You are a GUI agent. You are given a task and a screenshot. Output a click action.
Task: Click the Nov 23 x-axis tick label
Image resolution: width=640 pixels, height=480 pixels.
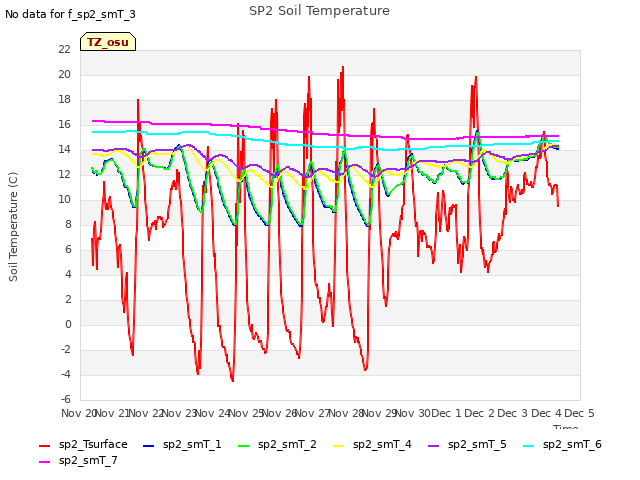click(179, 413)
